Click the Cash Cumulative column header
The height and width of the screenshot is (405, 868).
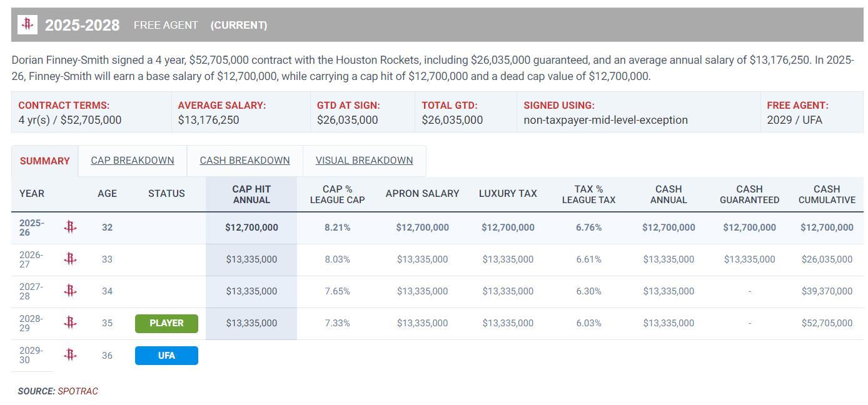coord(827,194)
